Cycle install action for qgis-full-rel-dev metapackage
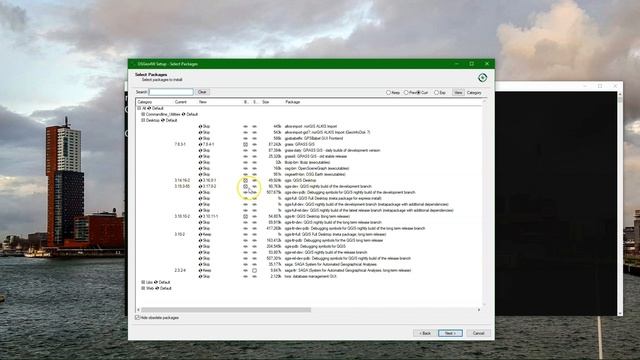Image resolution: width=640 pixels, height=360 pixels. point(200,210)
